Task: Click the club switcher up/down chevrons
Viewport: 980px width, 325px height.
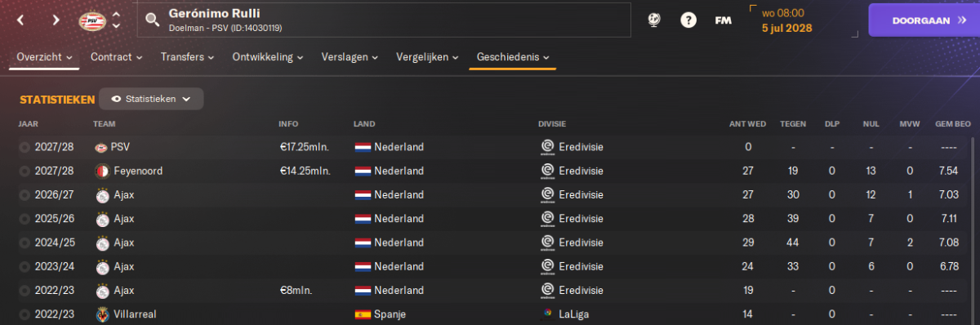Action: 117,20
